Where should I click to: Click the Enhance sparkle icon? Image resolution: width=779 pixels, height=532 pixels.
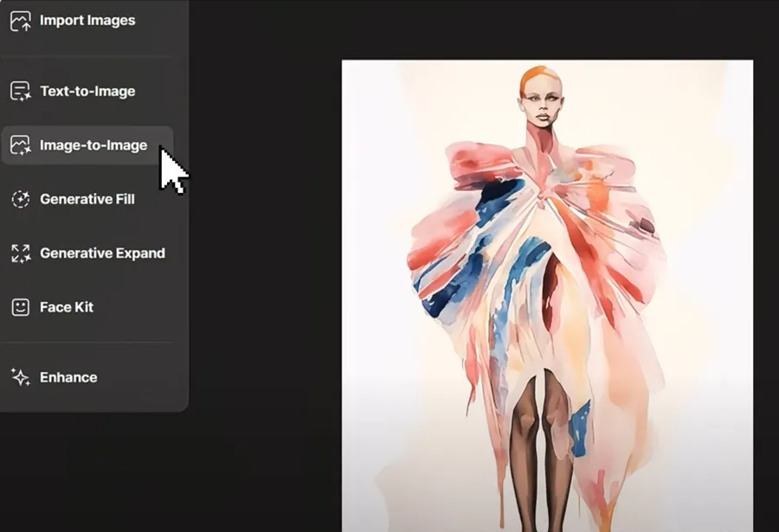pos(20,377)
